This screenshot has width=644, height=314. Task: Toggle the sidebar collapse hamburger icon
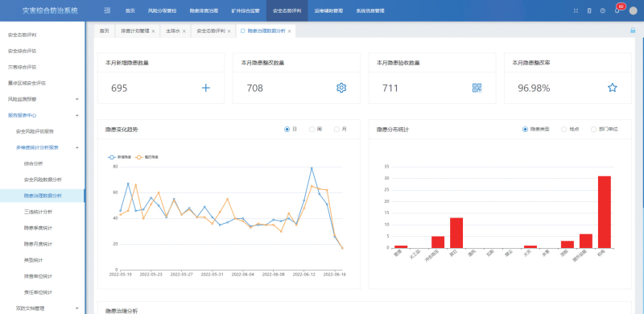tap(107, 10)
